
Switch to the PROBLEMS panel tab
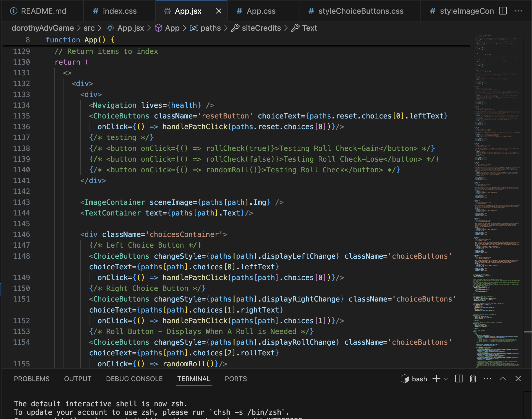(32, 379)
